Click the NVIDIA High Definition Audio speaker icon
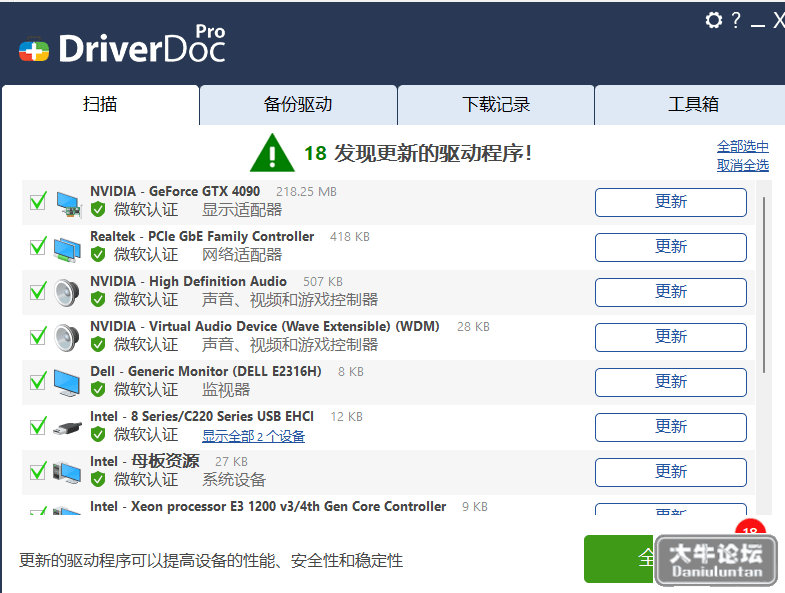Image resolution: width=785 pixels, height=593 pixels. 67,293
